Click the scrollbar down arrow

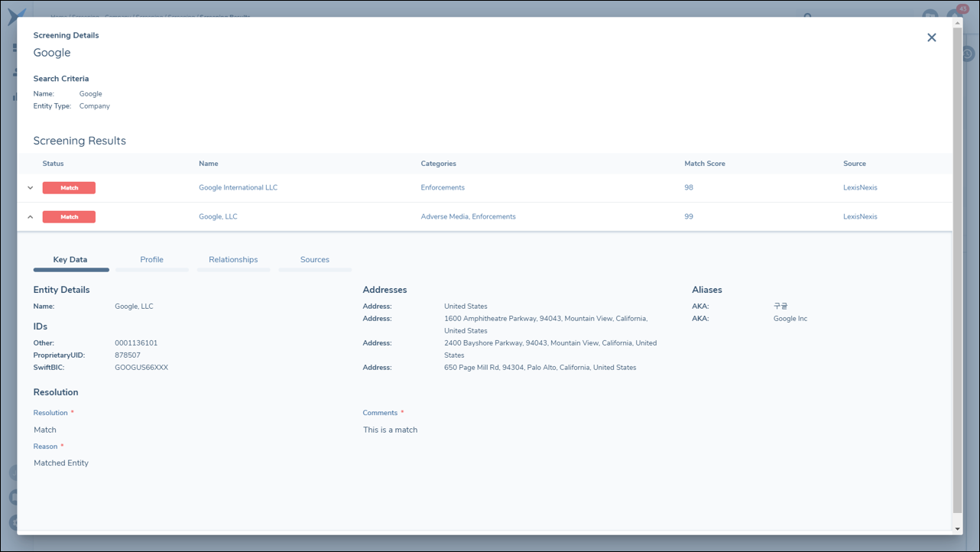[957, 528]
